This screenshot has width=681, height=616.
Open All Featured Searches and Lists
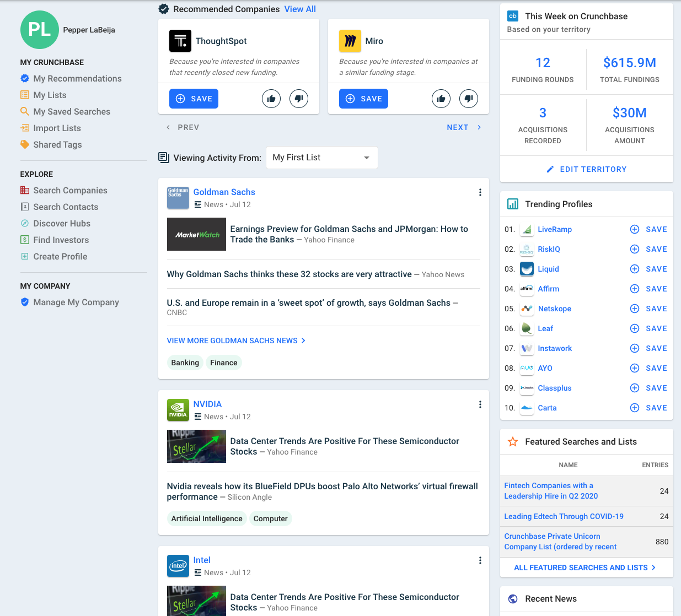(585, 568)
